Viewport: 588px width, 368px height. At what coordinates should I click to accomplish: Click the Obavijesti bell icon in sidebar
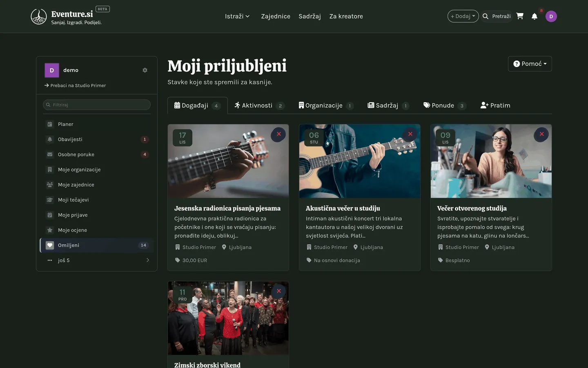click(x=50, y=139)
